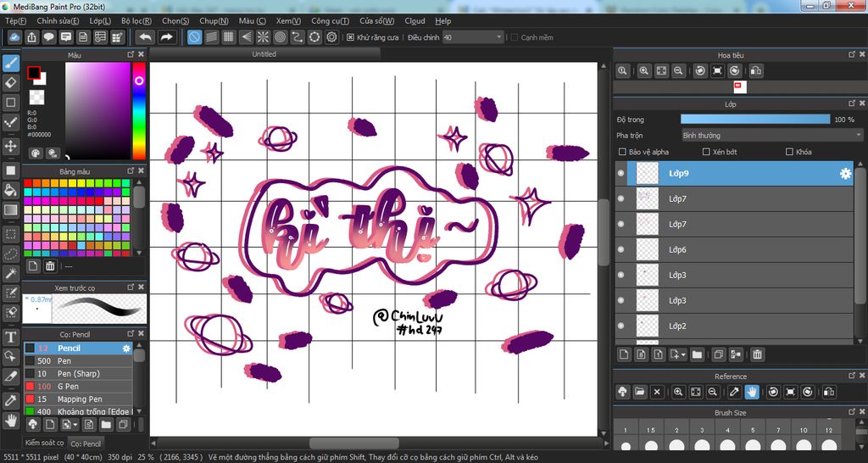
Task: Open the Chọn(S) menu
Action: point(175,21)
